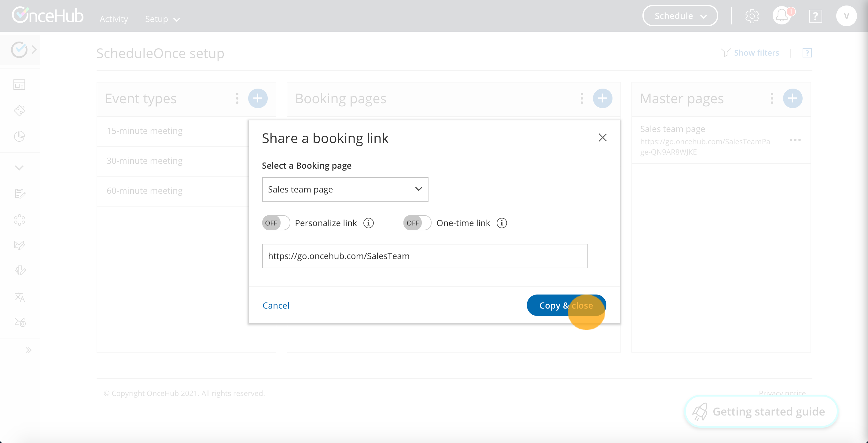Image resolution: width=868 pixels, height=443 pixels.
Task: Open the Schedule dropdown button
Action: pos(680,16)
